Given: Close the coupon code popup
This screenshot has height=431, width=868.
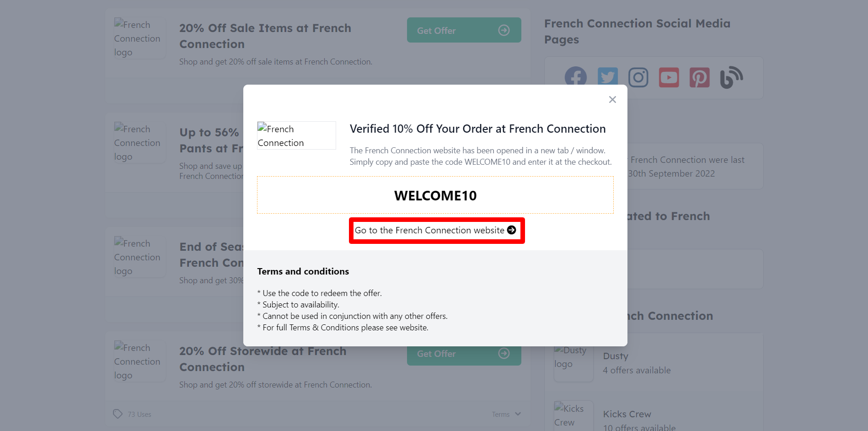Looking at the screenshot, I should click(x=613, y=100).
